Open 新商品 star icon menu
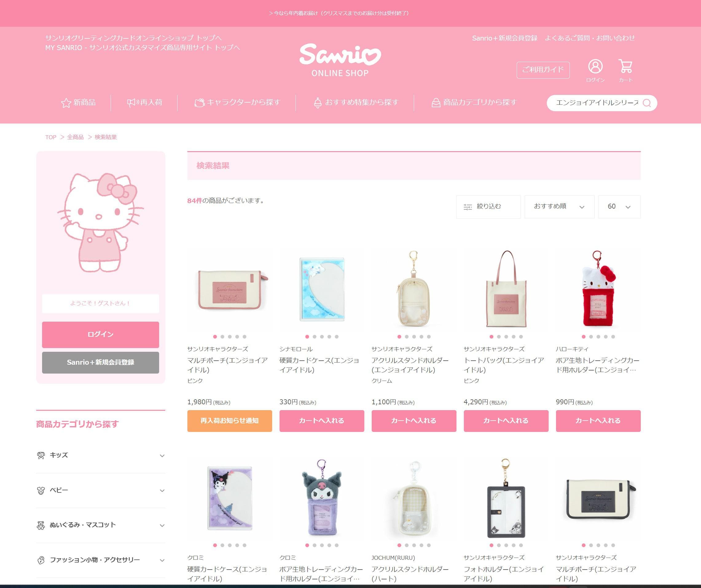 tap(66, 103)
